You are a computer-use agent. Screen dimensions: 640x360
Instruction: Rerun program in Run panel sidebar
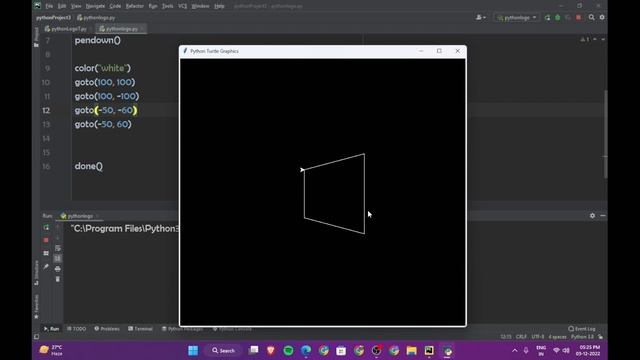(x=46, y=227)
